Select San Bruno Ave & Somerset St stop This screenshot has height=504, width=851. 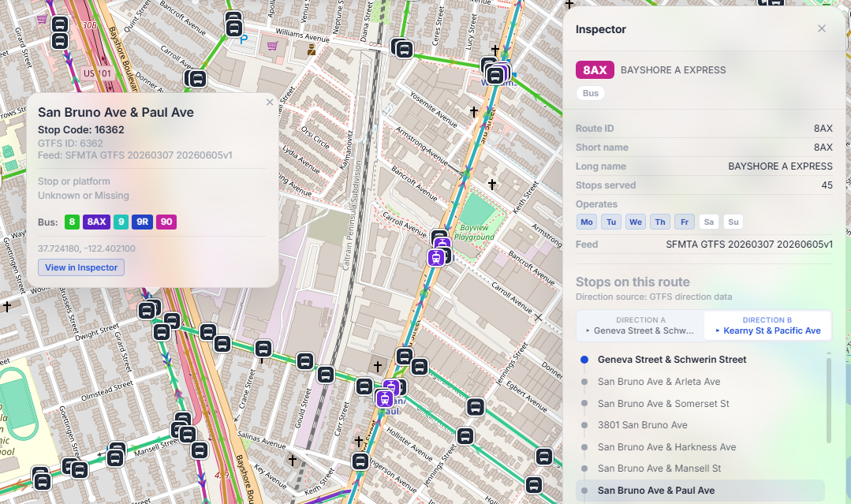coord(700,404)
